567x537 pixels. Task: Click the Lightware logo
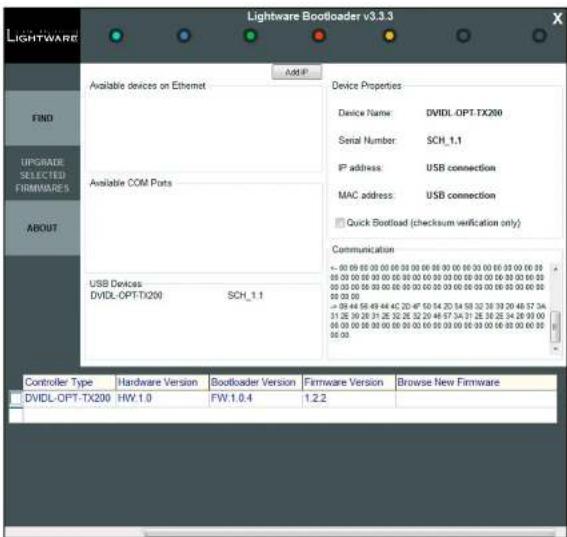[42, 36]
